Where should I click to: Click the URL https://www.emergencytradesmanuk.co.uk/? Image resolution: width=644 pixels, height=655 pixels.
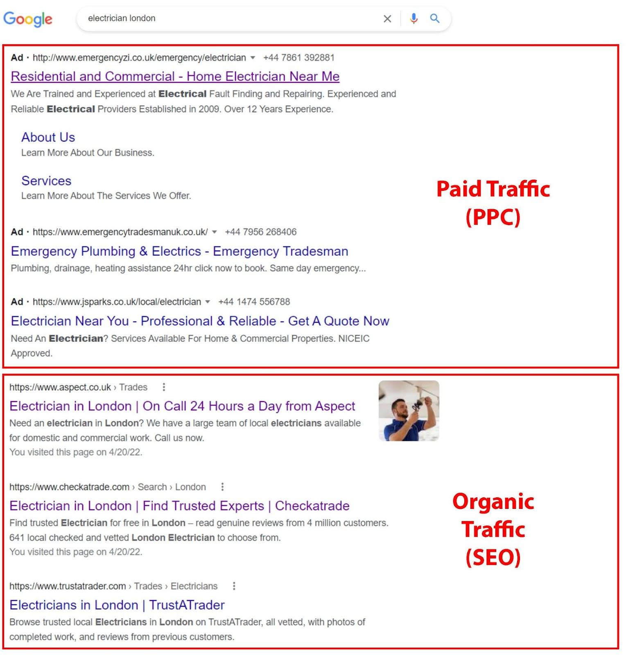(x=120, y=232)
